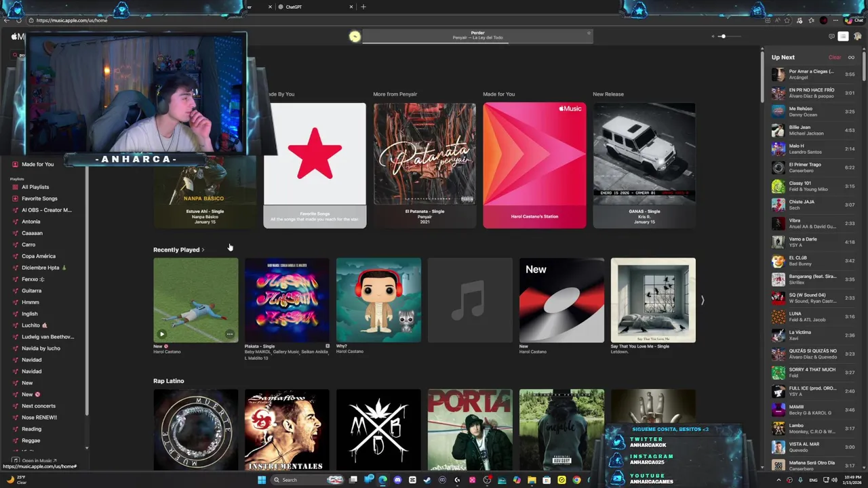The height and width of the screenshot is (488, 868).
Task: Play Bangarang in Up Next list
Action: pyautogui.click(x=812, y=279)
